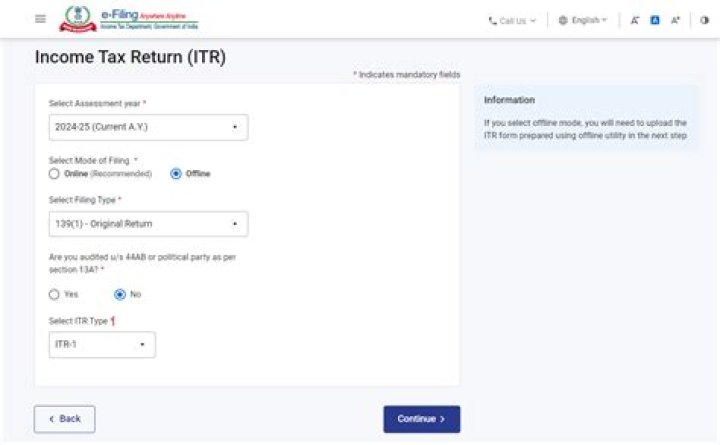Click the Continue button

tap(421, 419)
